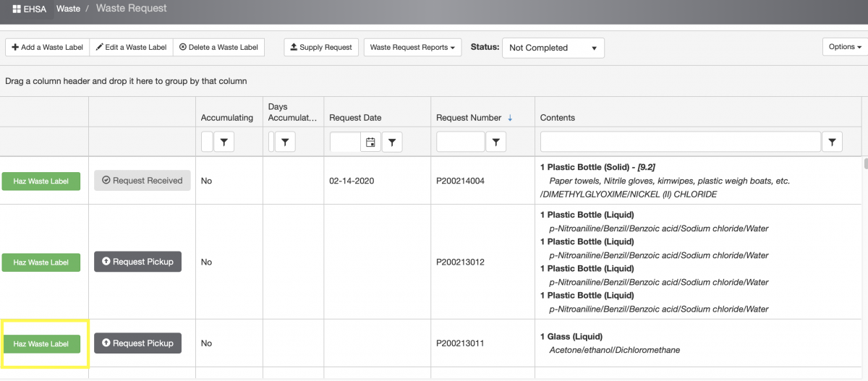Click the Request Number sort arrow
The image size is (868, 381).
tap(510, 118)
